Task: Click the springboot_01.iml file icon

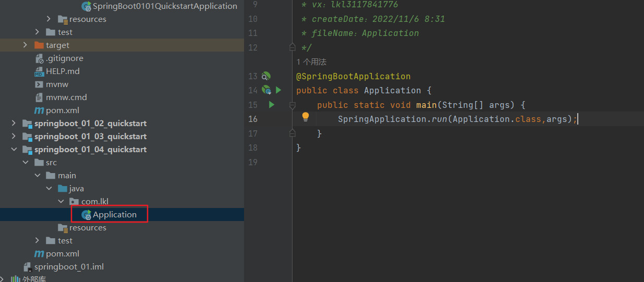Action: pos(28,267)
